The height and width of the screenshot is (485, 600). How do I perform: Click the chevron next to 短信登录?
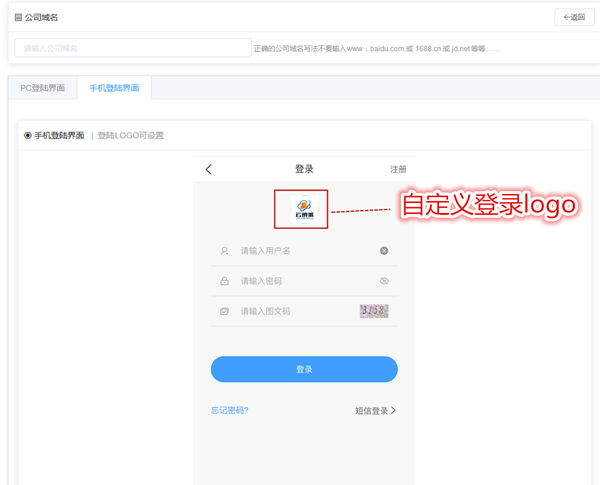[x=393, y=410]
